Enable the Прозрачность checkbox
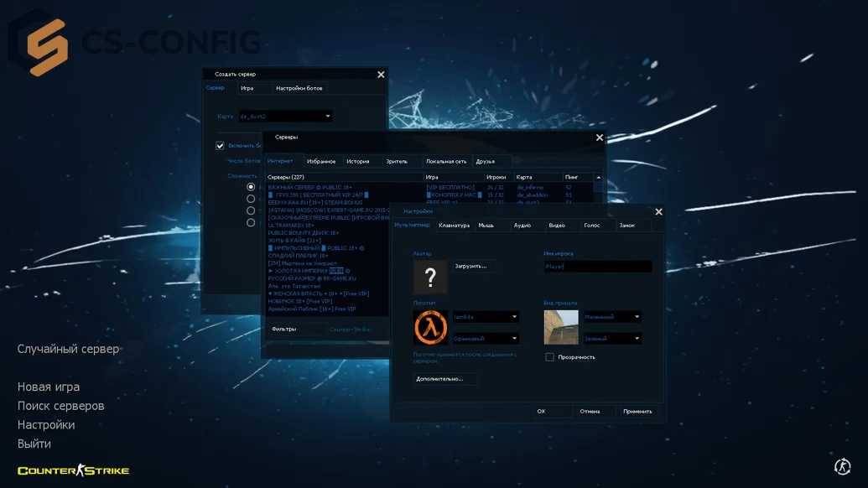 (550, 357)
